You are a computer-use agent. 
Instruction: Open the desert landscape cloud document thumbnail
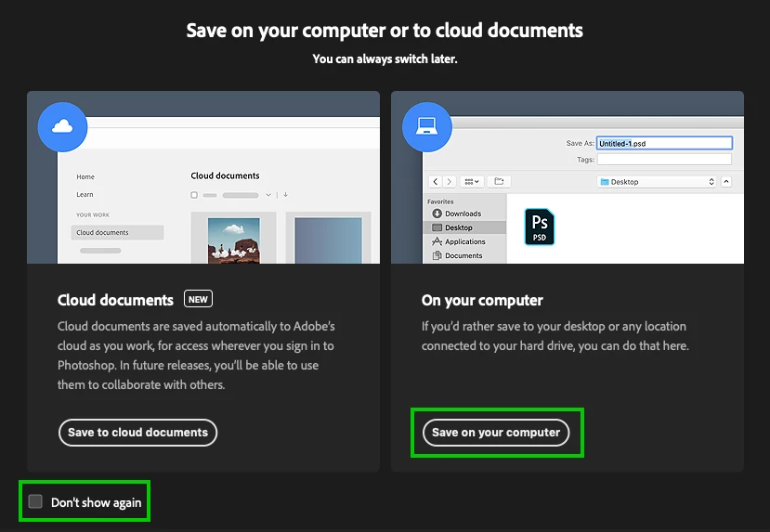pyautogui.click(x=233, y=240)
